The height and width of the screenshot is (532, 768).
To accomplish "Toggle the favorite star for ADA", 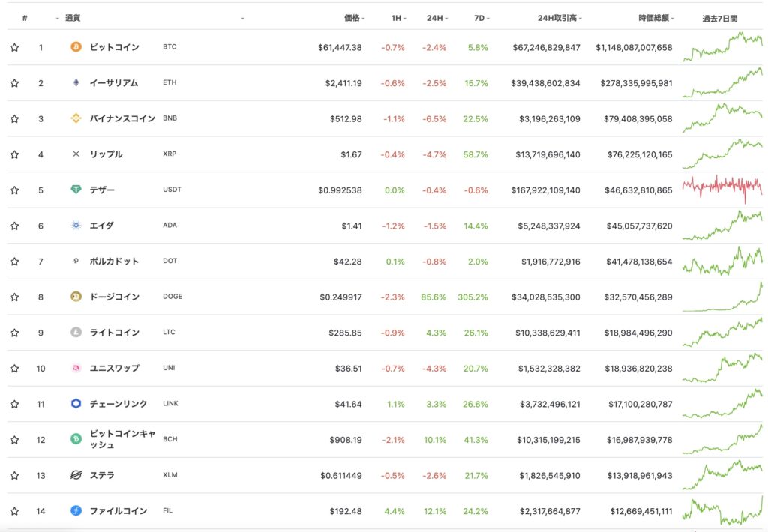I will tap(15, 226).
